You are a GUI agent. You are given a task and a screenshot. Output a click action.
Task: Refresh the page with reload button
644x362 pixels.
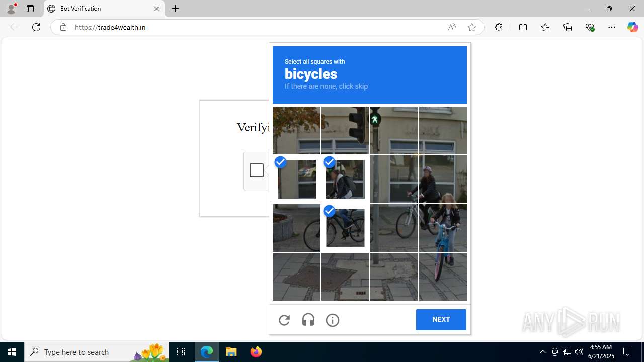pyautogui.click(x=36, y=27)
